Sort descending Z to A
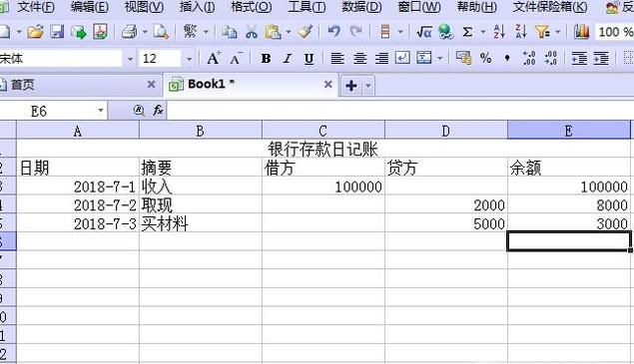The image size is (634, 364). point(521,32)
